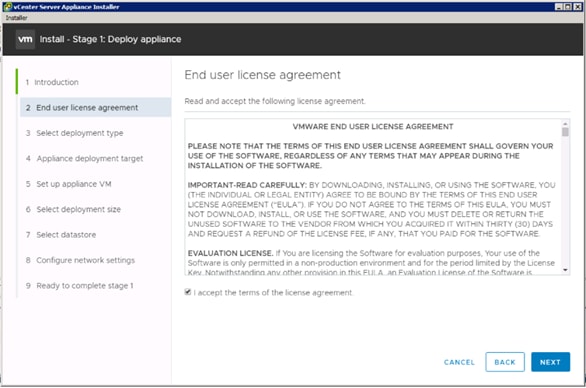586x388 pixels.
Task: Click the 'End user license agreement' page title
Action: [262, 75]
